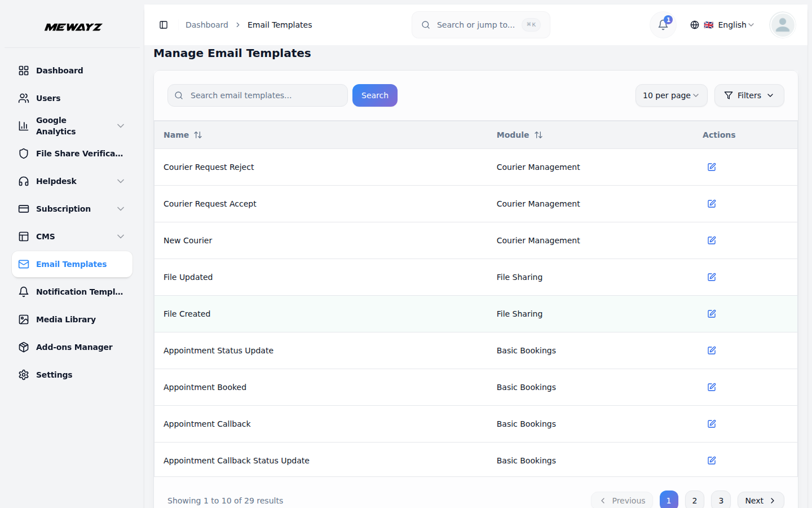812x508 pixels.
Task: Select Email Templates in the sidebar
Action: click(72, 264)
